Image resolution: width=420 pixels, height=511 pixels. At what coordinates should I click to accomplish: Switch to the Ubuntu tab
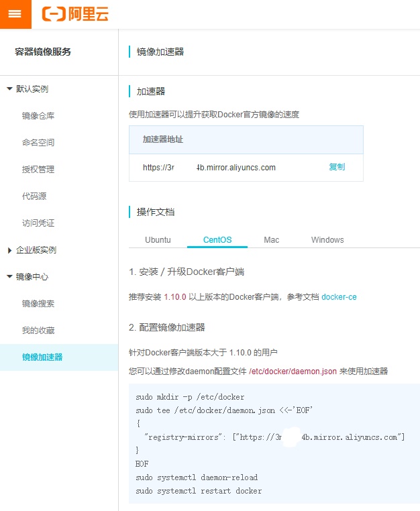158,240
